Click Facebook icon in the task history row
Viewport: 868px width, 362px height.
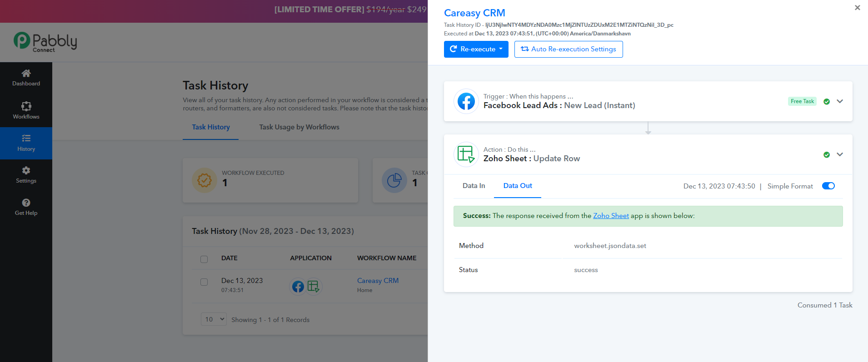click(x=298, y=287)
